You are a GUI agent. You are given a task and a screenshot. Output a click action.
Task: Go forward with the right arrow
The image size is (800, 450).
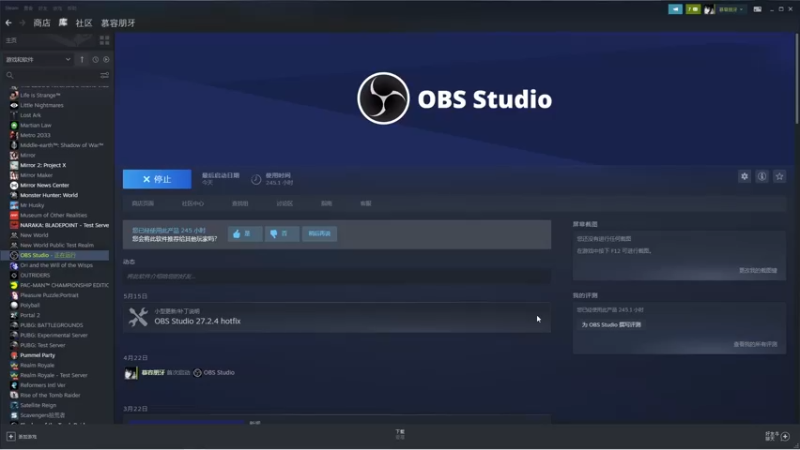[22, 23]
